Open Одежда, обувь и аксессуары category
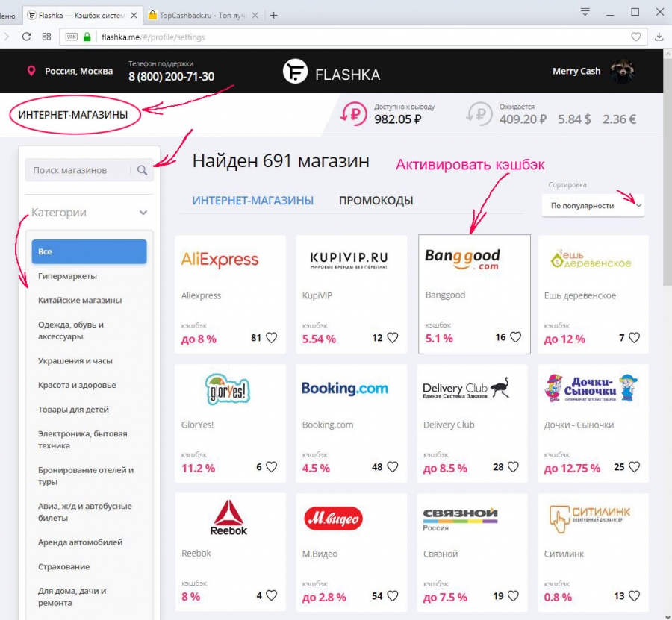 coord(71,330)
